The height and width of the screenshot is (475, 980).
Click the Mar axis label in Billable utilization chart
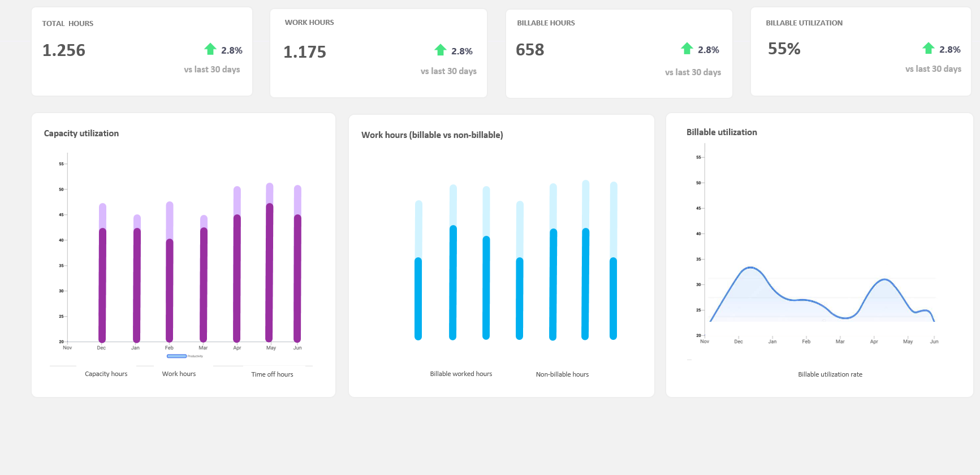(x=840, y=342)
